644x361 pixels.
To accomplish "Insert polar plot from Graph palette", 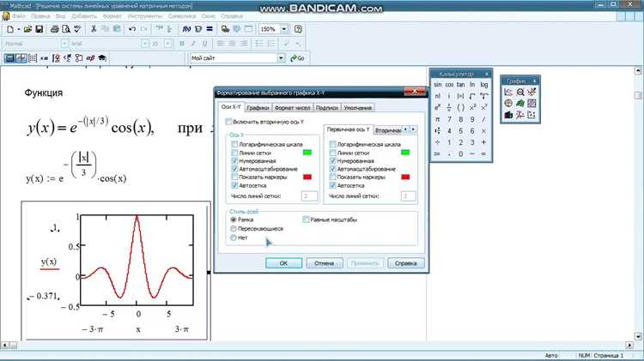I will [508, 104].
